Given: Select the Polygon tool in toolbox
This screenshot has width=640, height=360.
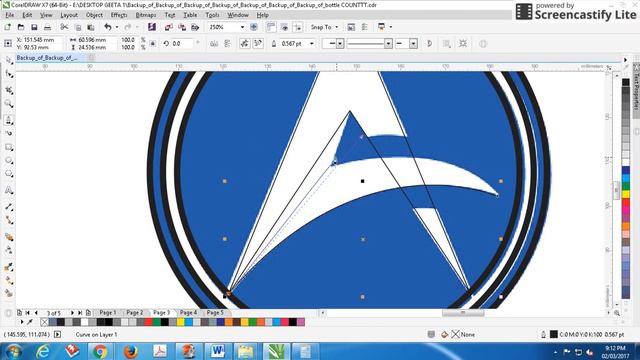Looking at the screenshot, I should pyautogui.click(x=9, y=174).
